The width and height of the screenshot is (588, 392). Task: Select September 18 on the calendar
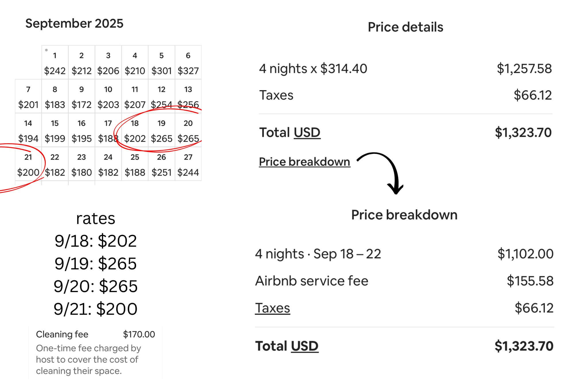click(135, 130)
